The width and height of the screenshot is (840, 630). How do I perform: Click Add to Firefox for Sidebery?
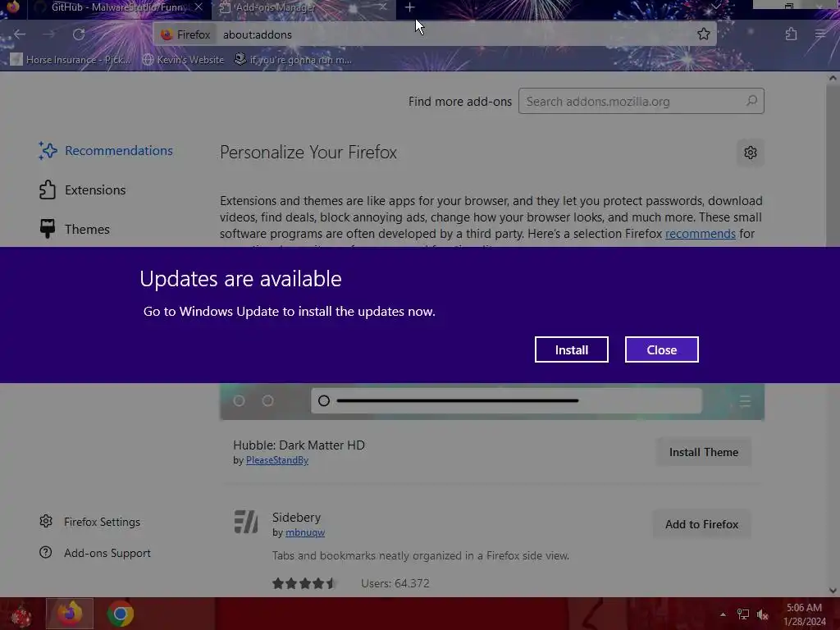click(x=701, y=524)
